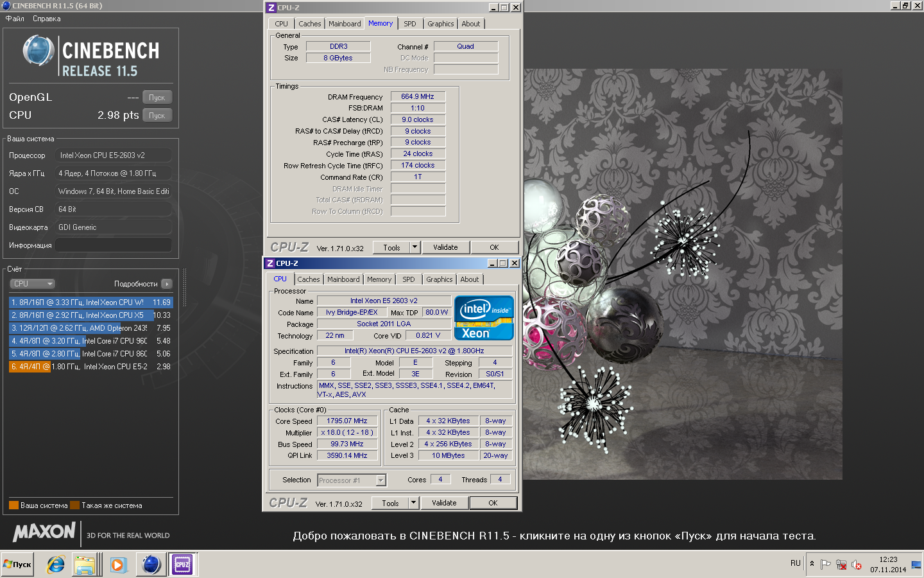Switch to the CPU-Z taskbar icon
This screenshot has height=578, width=924.
coord(182,565)
